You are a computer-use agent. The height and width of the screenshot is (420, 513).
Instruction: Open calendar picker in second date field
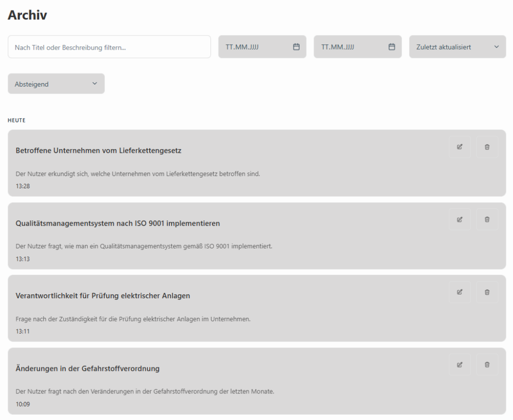tap(392, 47)
